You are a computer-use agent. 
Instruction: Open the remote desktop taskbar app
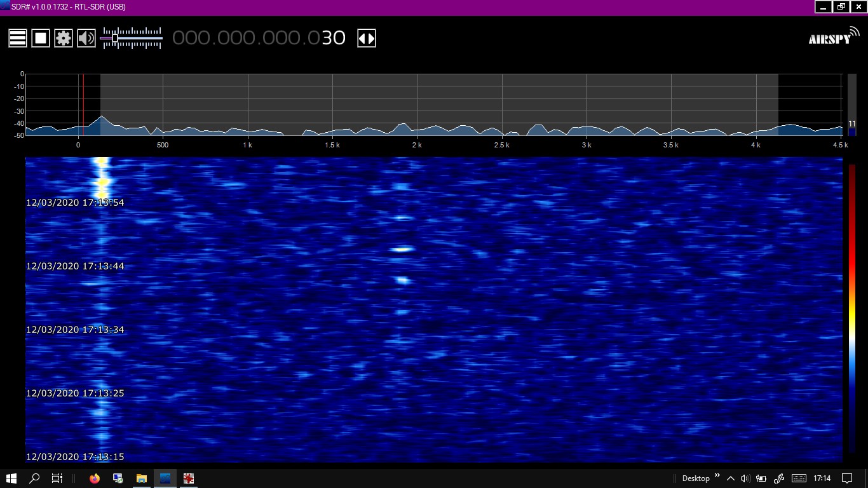(x=118, y=478)
